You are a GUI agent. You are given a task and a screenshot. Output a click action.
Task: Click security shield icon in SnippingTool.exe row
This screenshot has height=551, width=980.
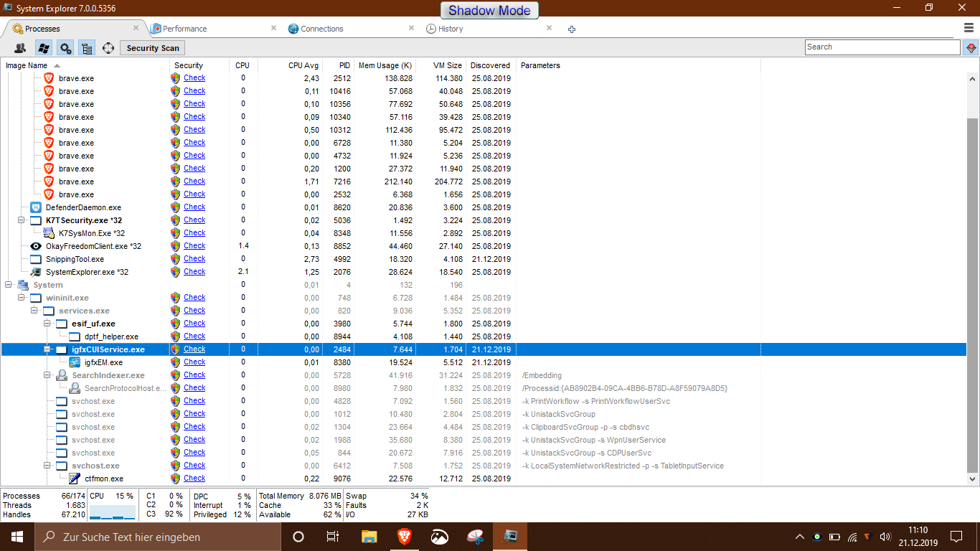(x=176, y=259)
